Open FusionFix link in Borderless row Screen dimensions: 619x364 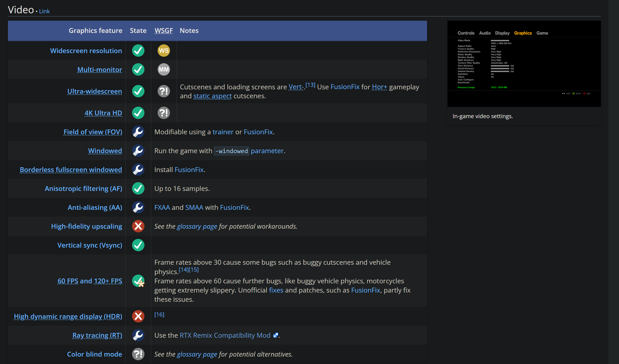point(189,169)
